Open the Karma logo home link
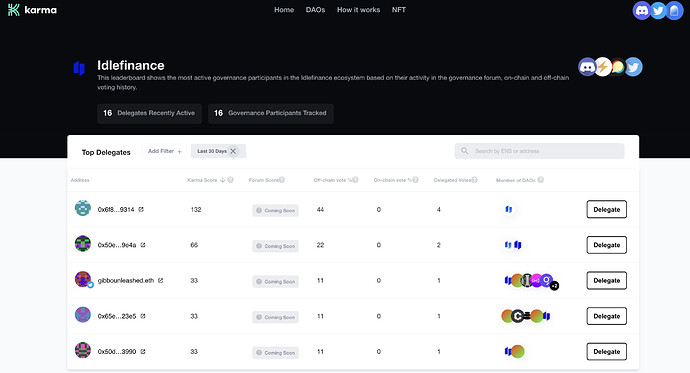This screenshot has height=373, width=690. click(32, 10)
